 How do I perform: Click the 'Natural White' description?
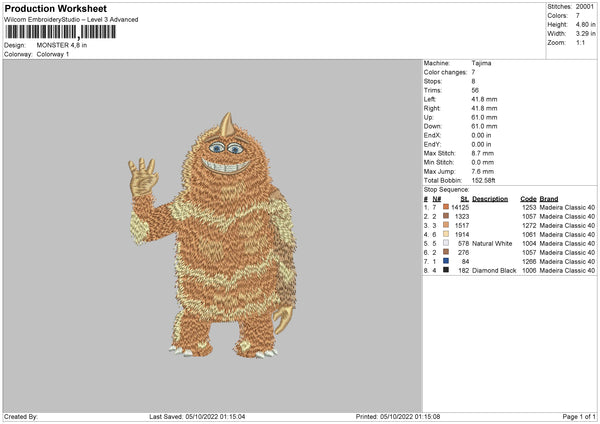pos(492,243)
